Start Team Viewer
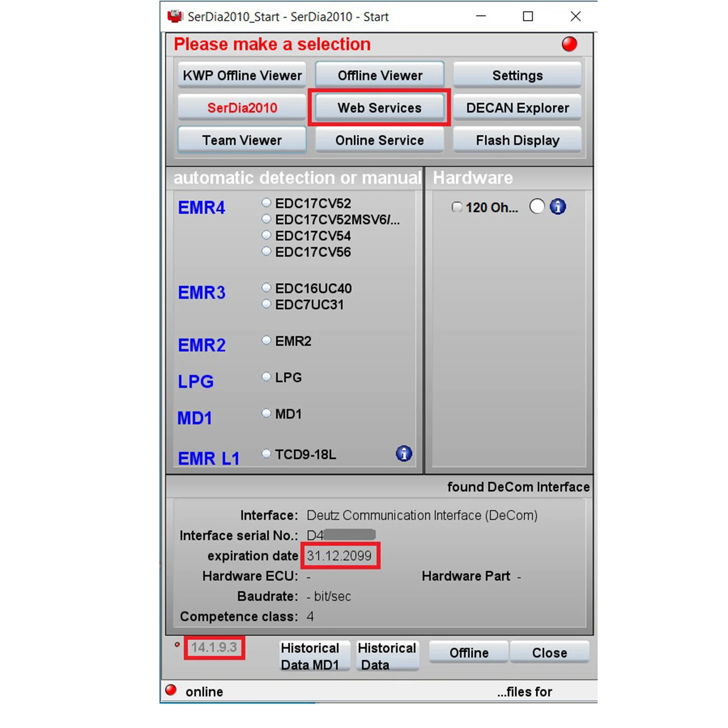The width and height of the screenshot is (728, 728). 242,140
